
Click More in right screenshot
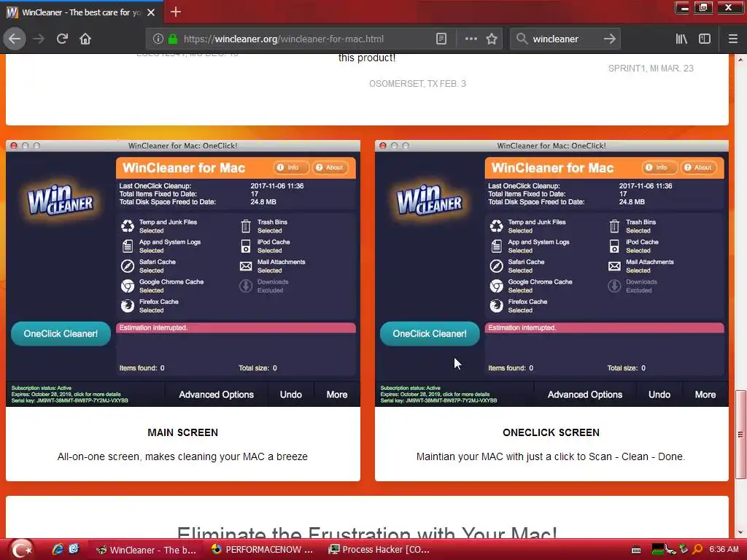coord(705,394)
